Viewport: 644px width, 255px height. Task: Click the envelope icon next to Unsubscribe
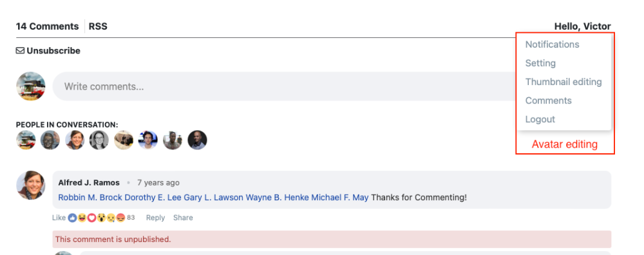click(20, 51)
